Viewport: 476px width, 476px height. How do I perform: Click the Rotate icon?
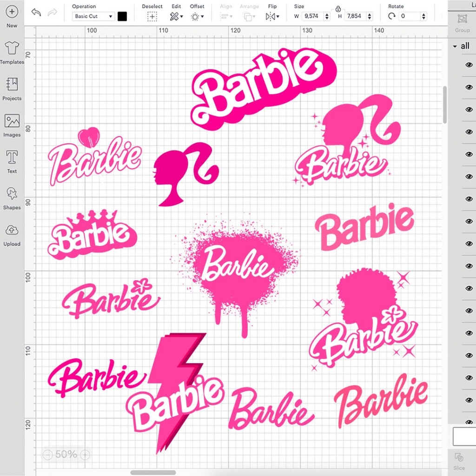click(x=391, y=16)
